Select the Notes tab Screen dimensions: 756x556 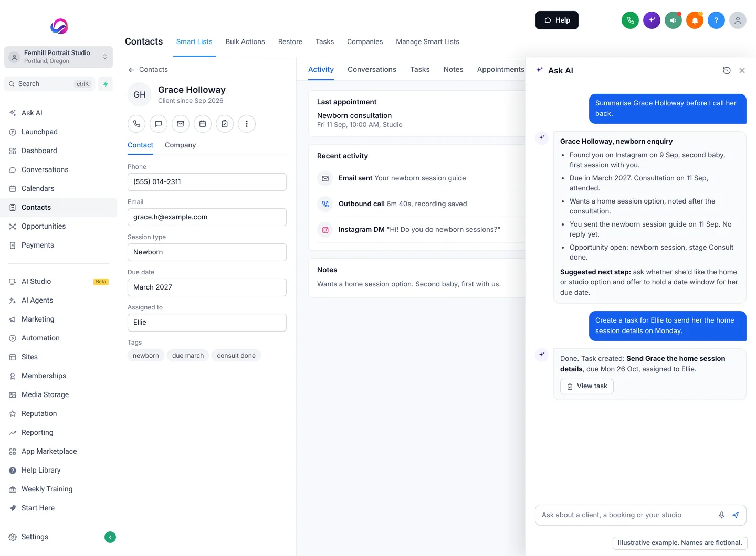click(x=453, y=69)
